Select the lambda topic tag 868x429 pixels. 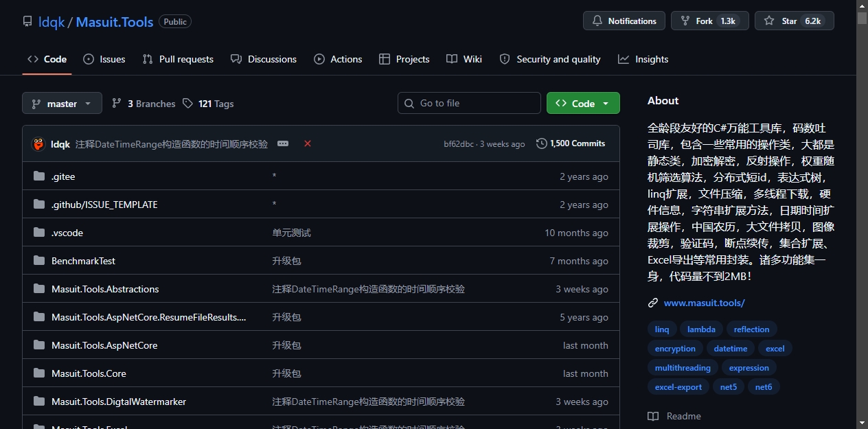click(701, 329)
